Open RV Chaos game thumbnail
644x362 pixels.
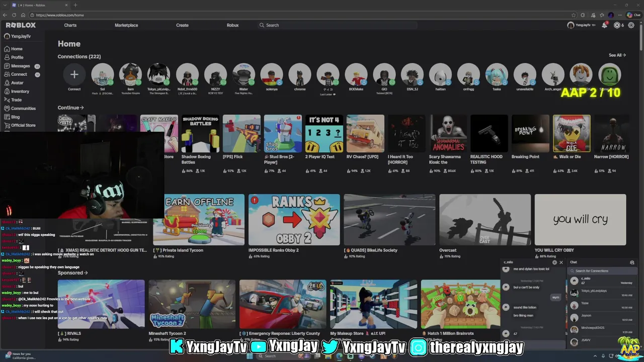coord(365,133)
